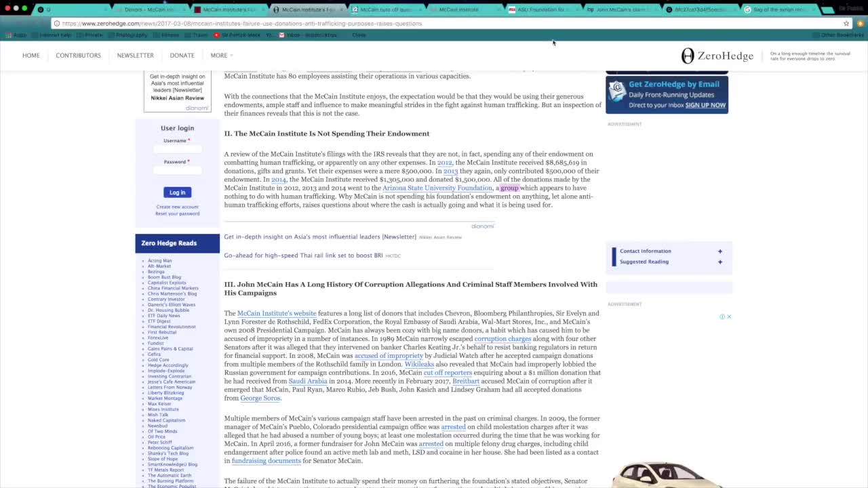Click the Log in button

pyautogui.click(x=177, y=192)
